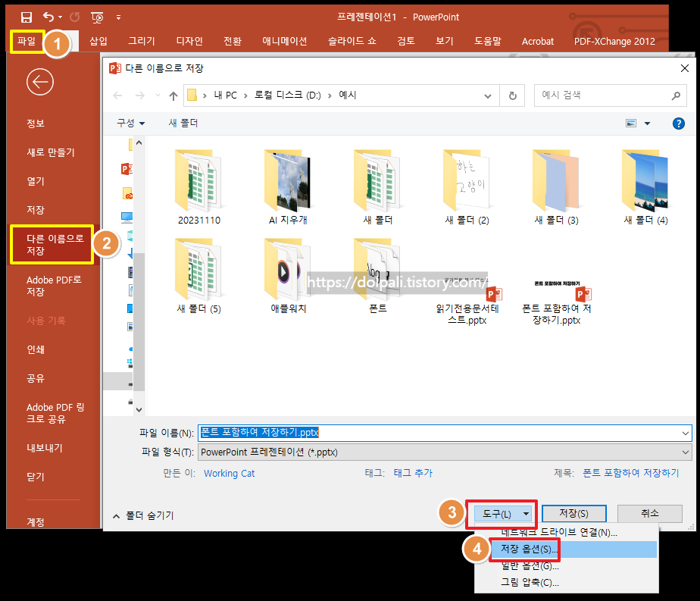
Task: Open the 삽입 ribbon tab
Action: pos(98,42)
